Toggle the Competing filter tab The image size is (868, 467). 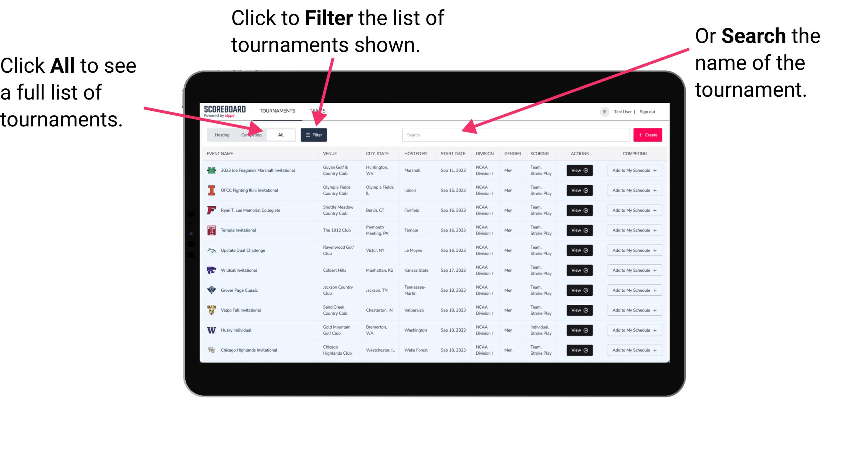(250, 134)
